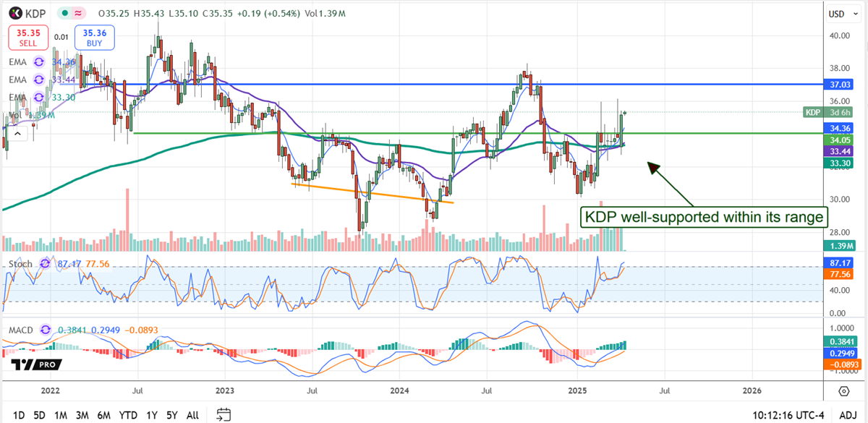Open the TradingView PRO logo
Screen dimensions: 868x423
coord(38,364)
